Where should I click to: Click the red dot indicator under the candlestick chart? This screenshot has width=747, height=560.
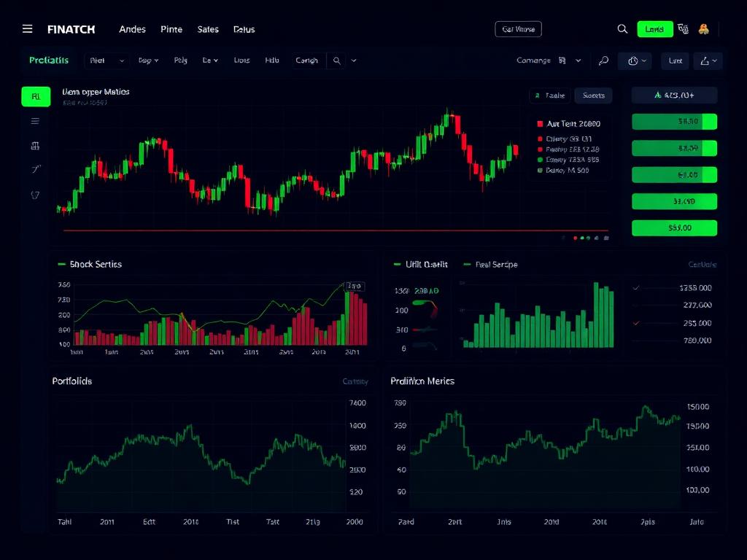click(x=576, y=238)
